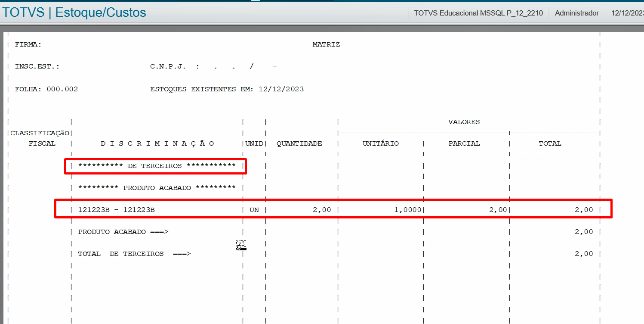Click the CLASSIFICAÇÃO FISCAL column header
The width and height of the screenshot is (644, 324).
pos(40,138)
